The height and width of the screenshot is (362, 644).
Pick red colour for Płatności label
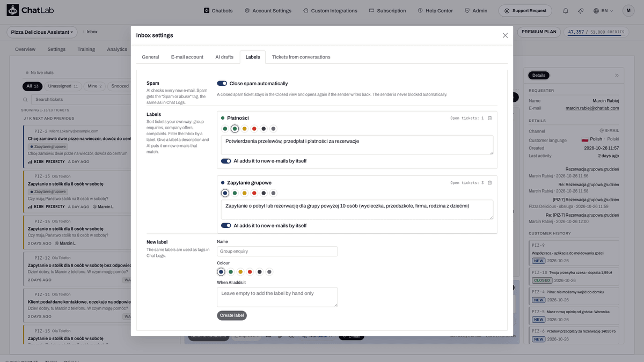(254, 129)
